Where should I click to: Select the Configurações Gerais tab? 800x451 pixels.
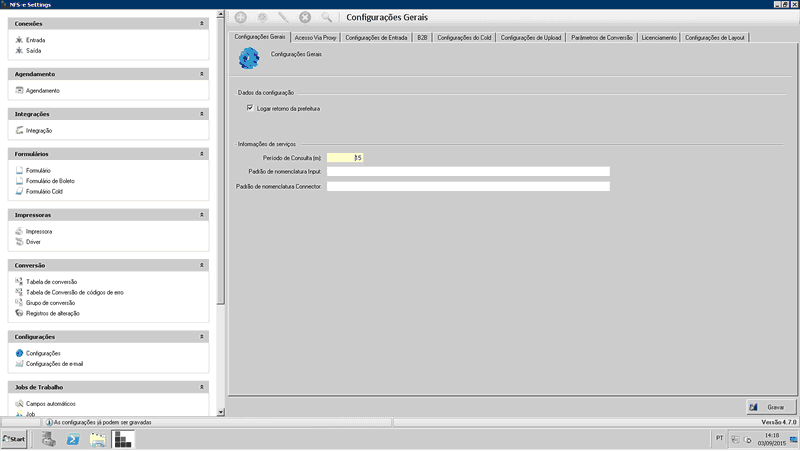pos(260,37)
